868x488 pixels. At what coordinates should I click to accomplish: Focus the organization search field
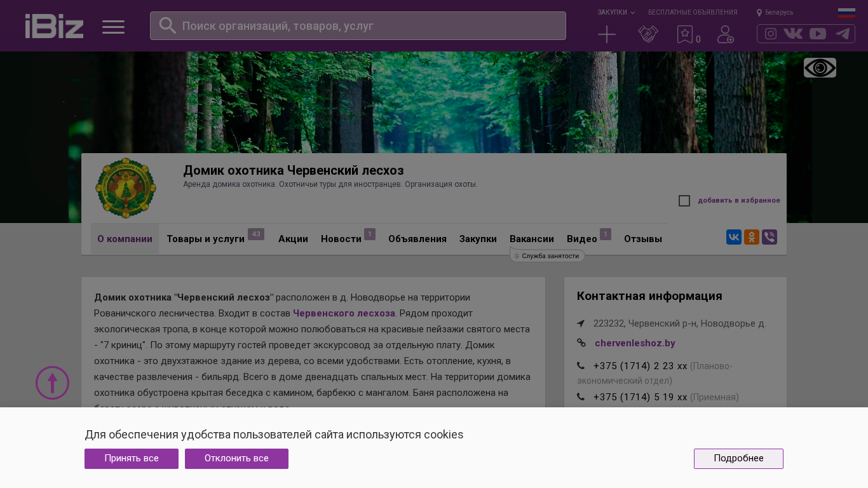[x=358, y=26]
